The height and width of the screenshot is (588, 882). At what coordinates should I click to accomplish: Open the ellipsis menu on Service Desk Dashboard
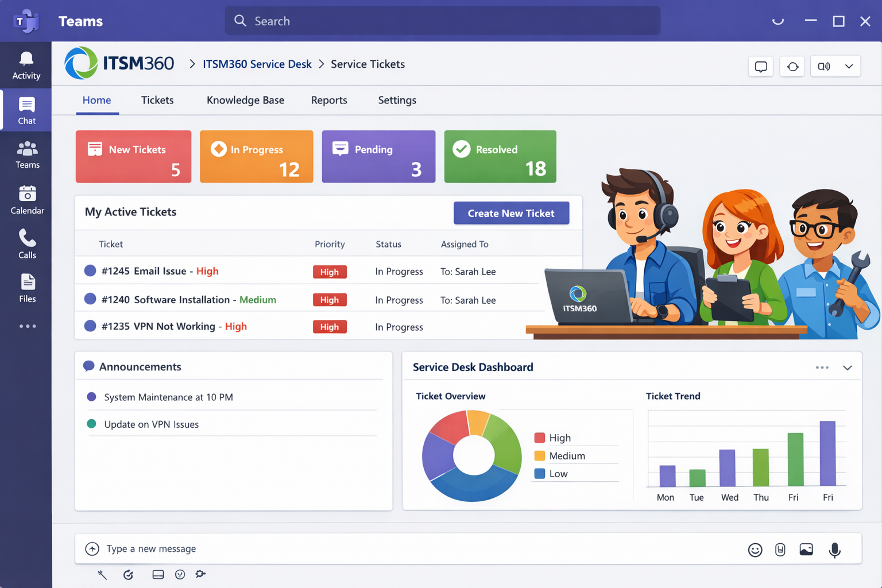click(x=822, y=367)
